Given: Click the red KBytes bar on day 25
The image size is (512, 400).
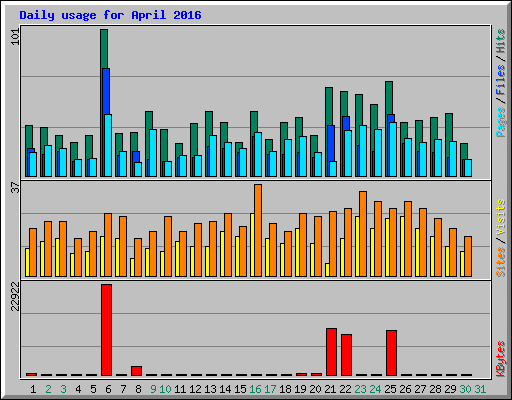Looking at the screenshot, I should [391, 353].
